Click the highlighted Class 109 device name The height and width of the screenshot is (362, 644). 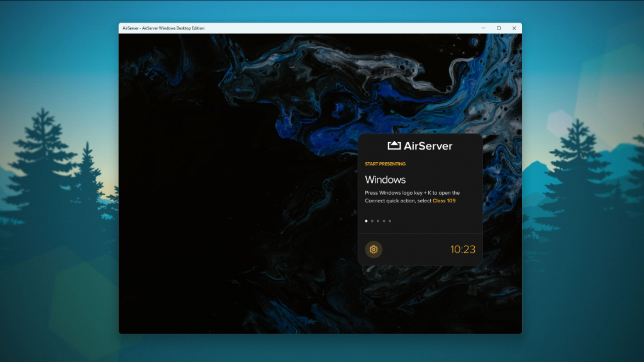444,201
